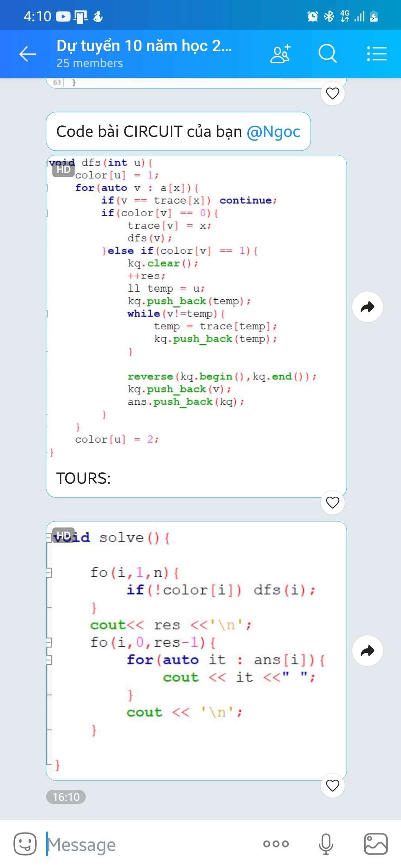Forward the dfs code image message
The height and width of the screenshot is (868, 401).
click(x=368, y=307)
